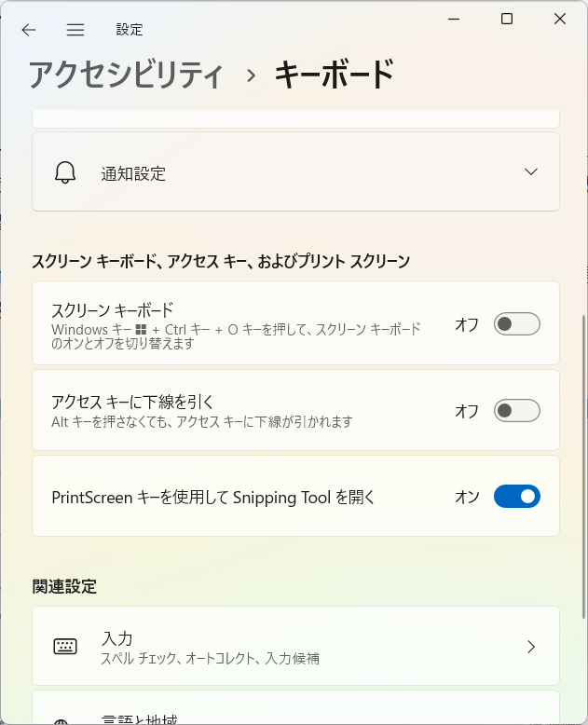Click the breadcrumb chevron separator

(251, 75)
